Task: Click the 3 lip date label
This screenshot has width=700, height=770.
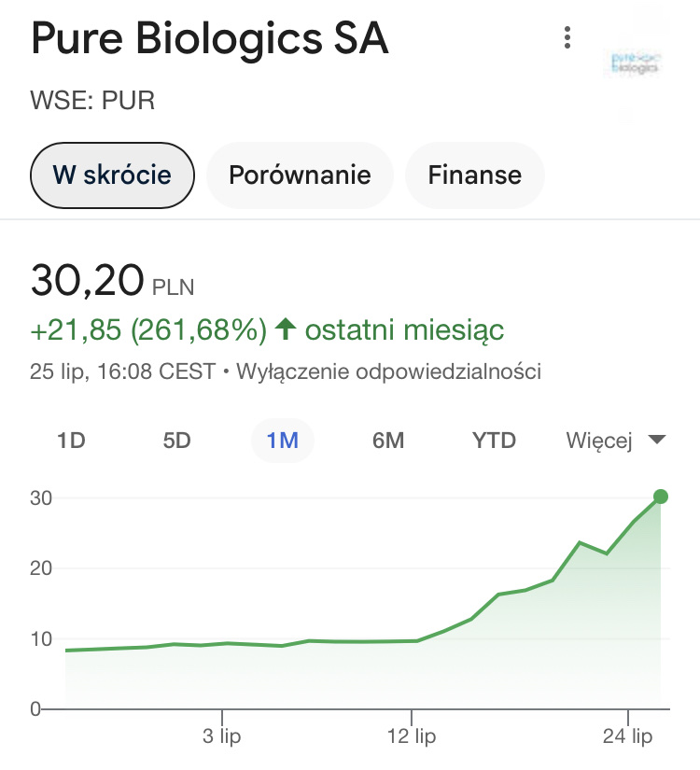Action: pos(222,737)
